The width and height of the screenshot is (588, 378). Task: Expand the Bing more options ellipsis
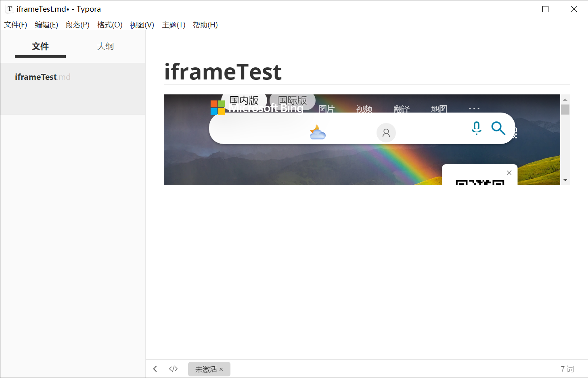[x=474, y=109]
